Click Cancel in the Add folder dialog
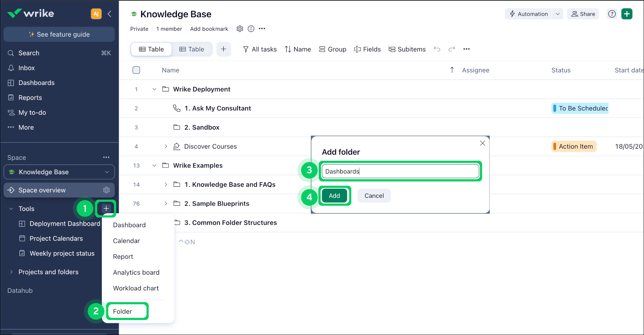This screenshot has width=644, height=335. [x=374, y=196]
